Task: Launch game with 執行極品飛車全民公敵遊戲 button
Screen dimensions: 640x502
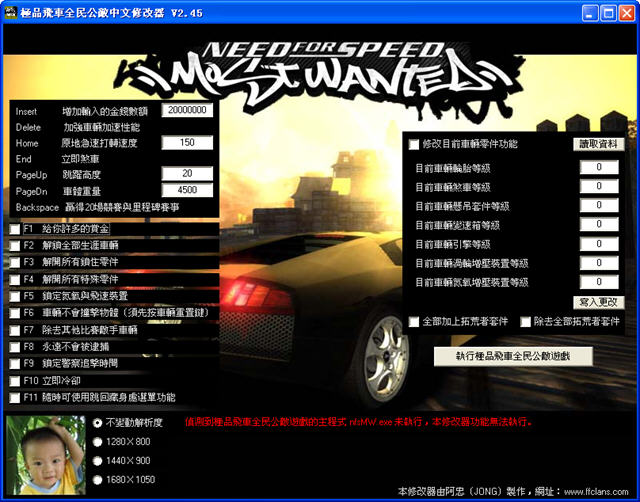Action: point(513,356)
